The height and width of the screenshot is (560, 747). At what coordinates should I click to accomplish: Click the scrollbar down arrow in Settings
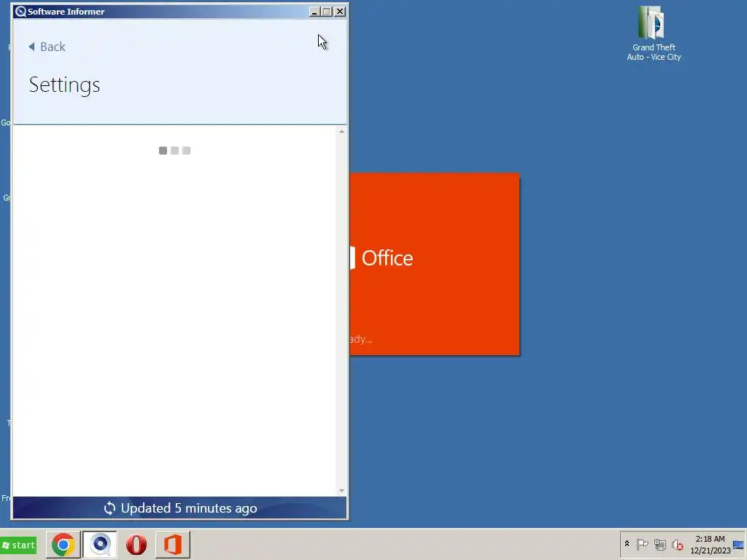tap(341, 491)
